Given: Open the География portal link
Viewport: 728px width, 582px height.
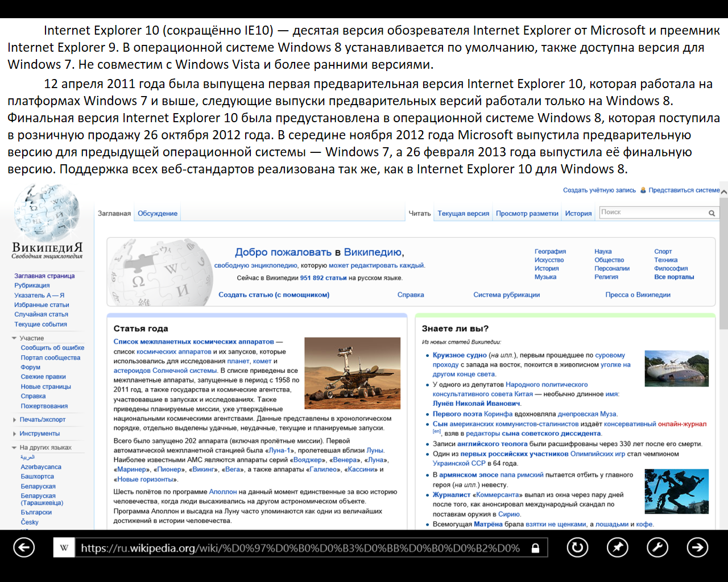Looking at the screenshot, I should tap(550, 251).
